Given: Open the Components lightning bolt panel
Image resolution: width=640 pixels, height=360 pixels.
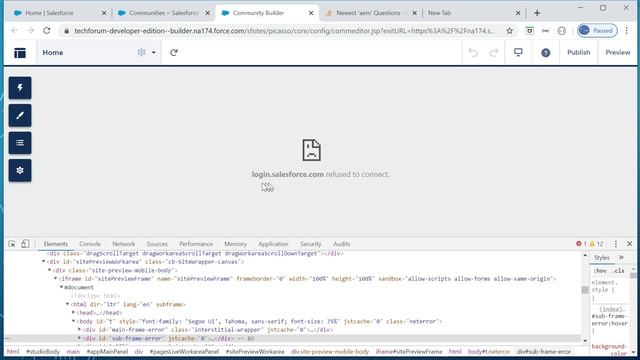Looking at the screenshot, I should click(20, 88).
